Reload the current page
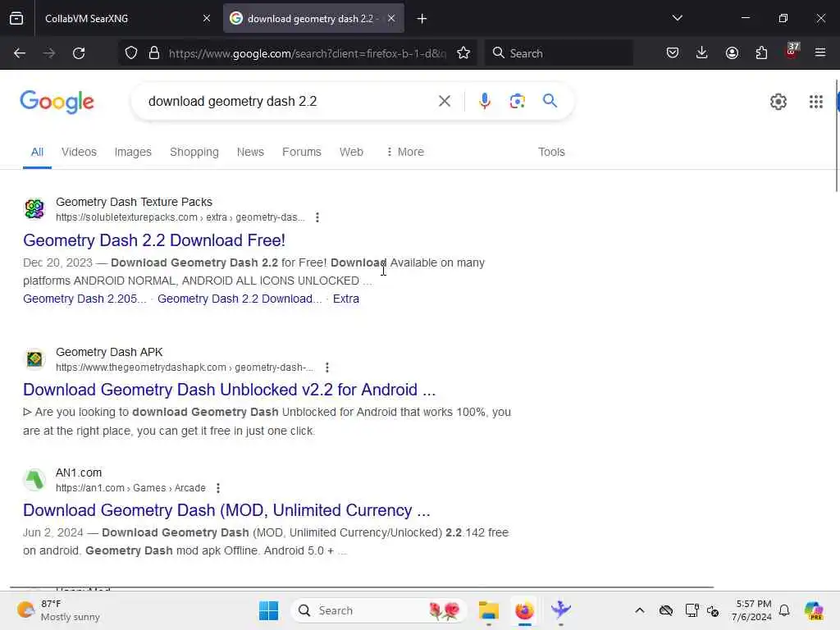840x630 pixels. tap(79, 53)
